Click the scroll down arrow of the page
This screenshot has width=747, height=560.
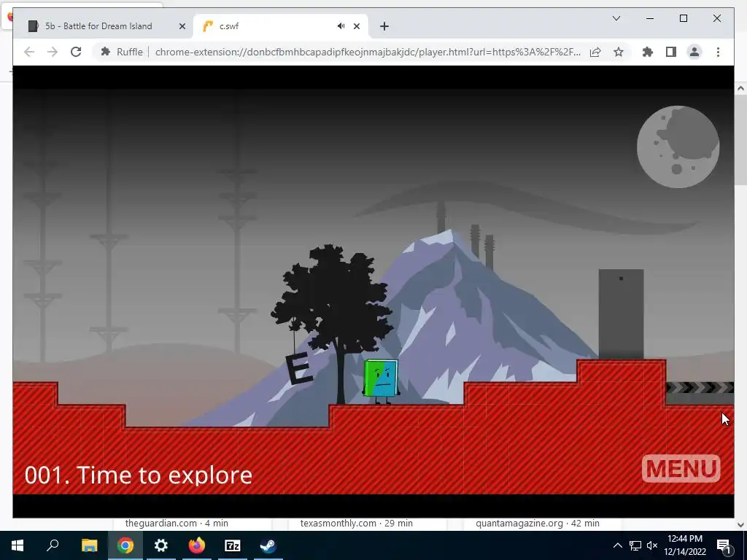tap(740, 525)
